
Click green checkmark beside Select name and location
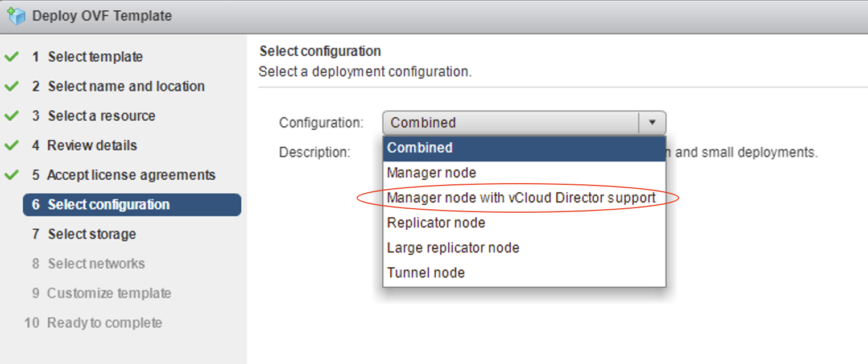pos(11,86)
